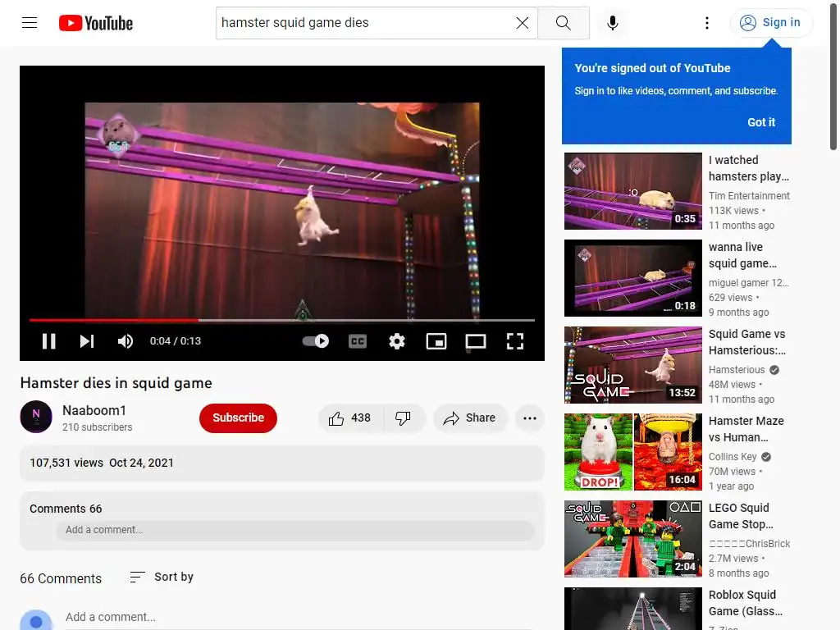Open player settings gear
840x630 pixels.
click(x=396, y=341)
